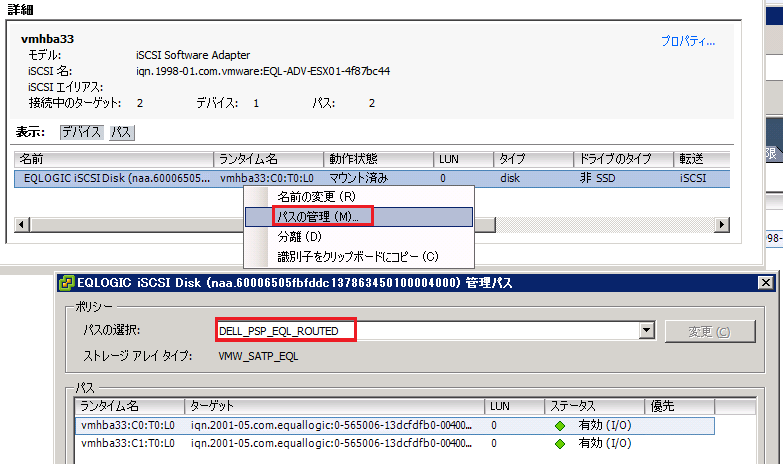Click the green status icon for vmhba33:C0:T0:L0
The height and width of the screenshot is (464, 783).
coord(560,426)
